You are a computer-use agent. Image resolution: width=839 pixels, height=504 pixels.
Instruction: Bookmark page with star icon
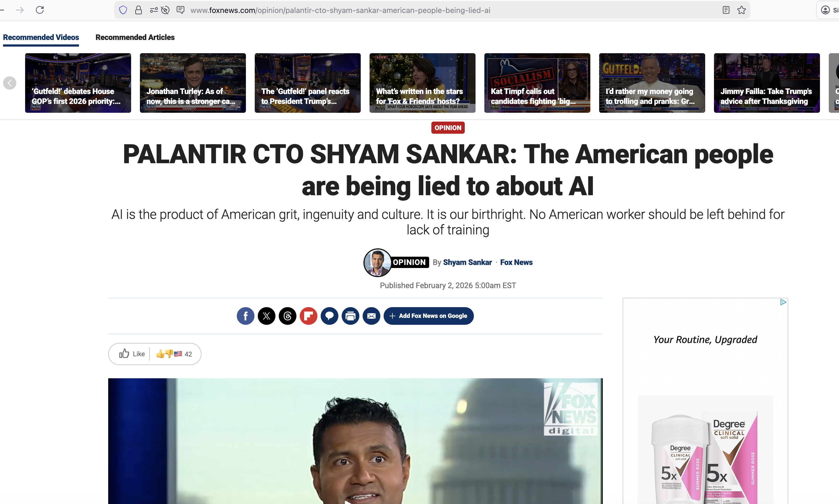(x=741, y=10)
